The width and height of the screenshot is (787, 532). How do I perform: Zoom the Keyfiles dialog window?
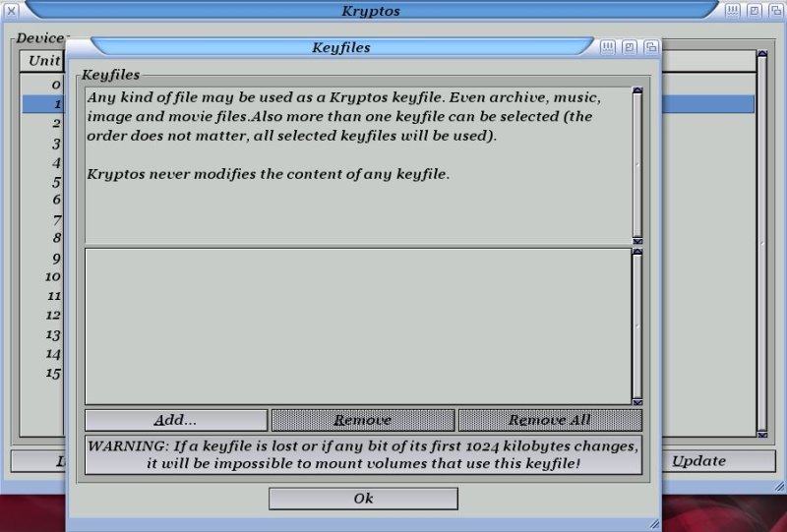click(x=630, y=47)
